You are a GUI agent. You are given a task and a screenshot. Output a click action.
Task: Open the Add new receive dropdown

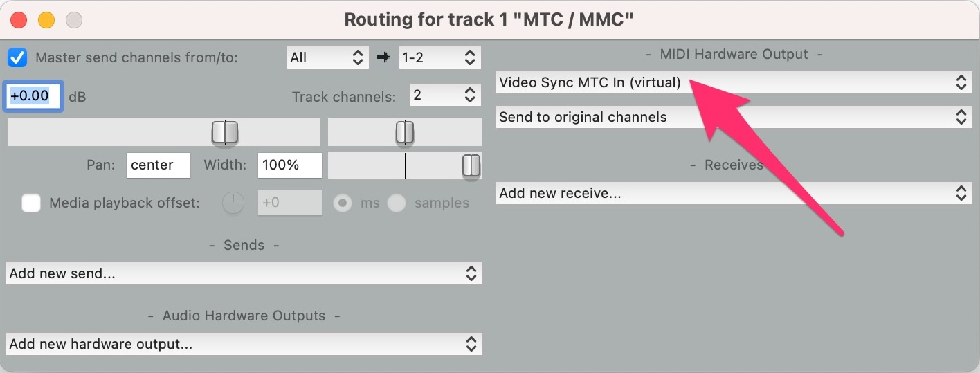point(734,193)
